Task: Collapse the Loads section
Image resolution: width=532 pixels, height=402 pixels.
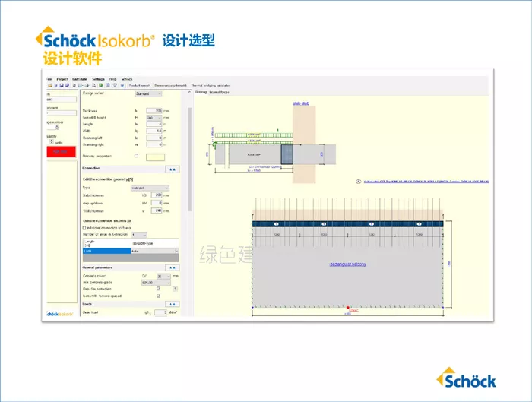Action: [172, 304]
